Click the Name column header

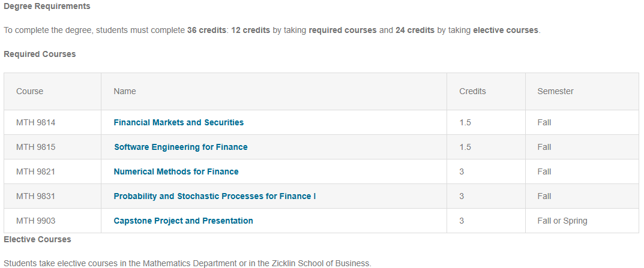125,91
